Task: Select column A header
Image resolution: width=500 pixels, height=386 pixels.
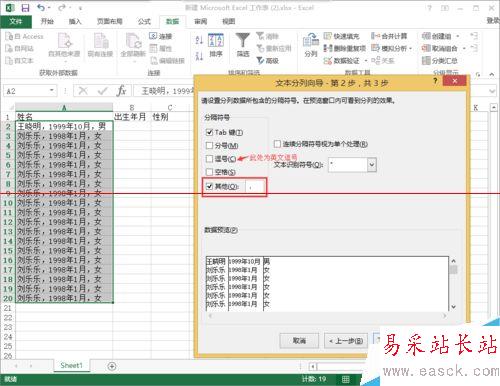Action: 64,107
